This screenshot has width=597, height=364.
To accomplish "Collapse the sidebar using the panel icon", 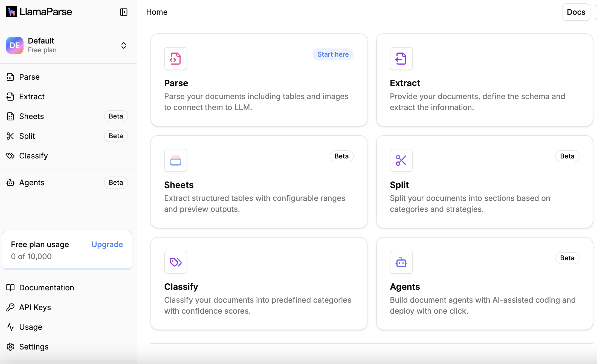I will click(124, 12).
